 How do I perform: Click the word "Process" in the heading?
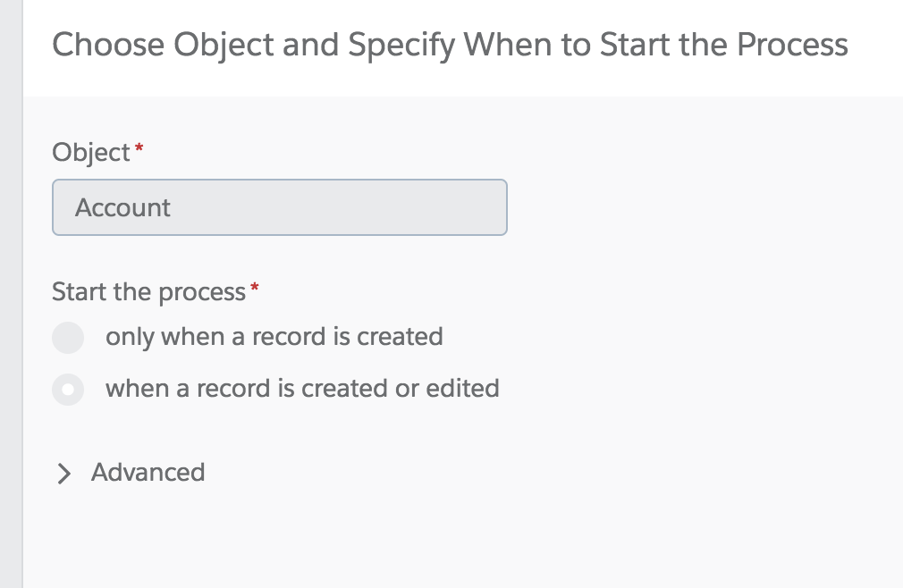click(792, 45)
